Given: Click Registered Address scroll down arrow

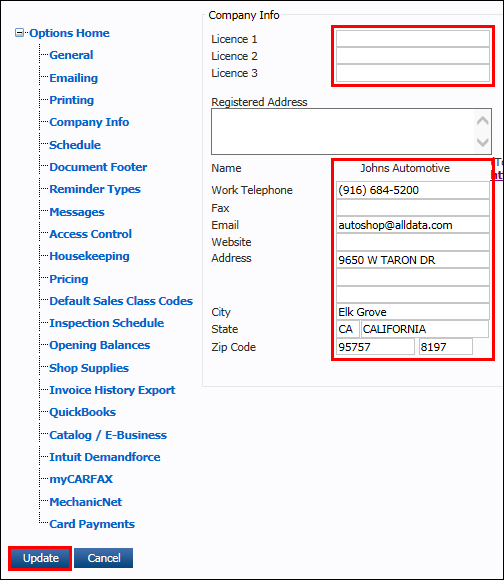Looking at the screenshot, I should click(483, 142).
